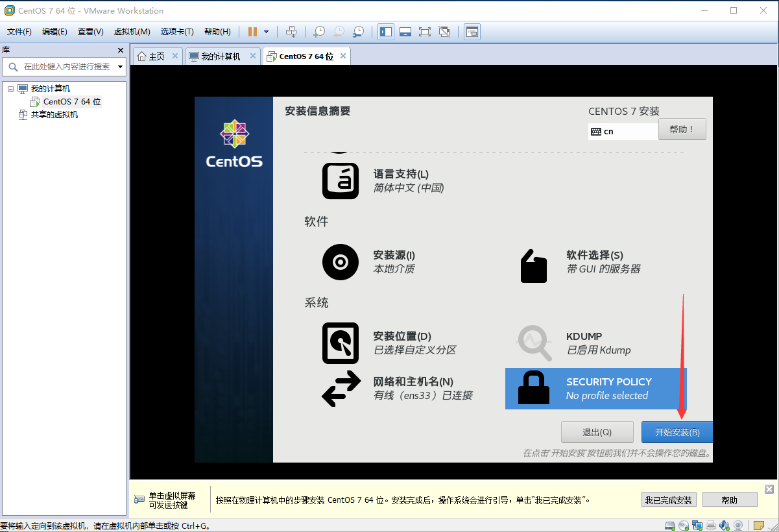Click the 有线（ens33）已连接 text
Screen dimensions: 779x532
tap(423, 396)
